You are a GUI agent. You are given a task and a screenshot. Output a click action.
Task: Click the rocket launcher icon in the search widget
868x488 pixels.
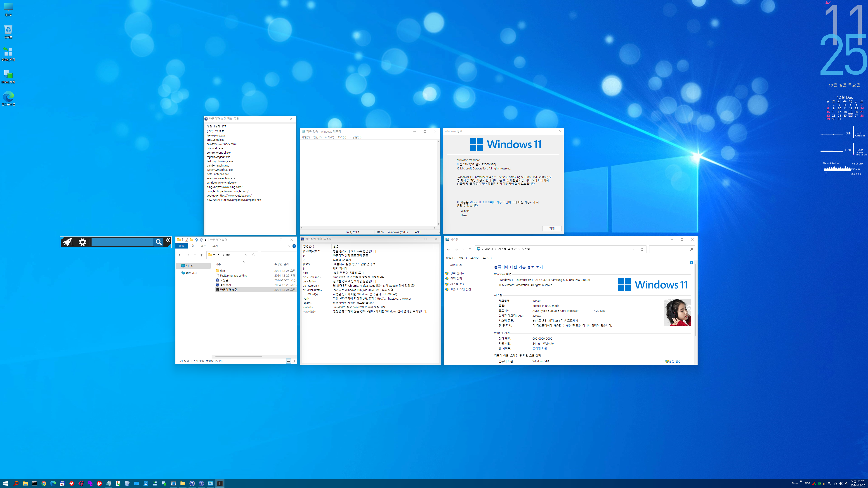click(x=68, y=242)
